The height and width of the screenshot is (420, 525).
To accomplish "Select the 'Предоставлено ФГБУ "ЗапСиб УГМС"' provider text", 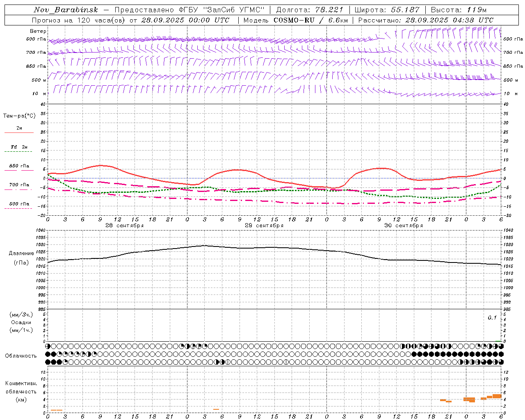I will pyautogui.click(x=189, y=10).
